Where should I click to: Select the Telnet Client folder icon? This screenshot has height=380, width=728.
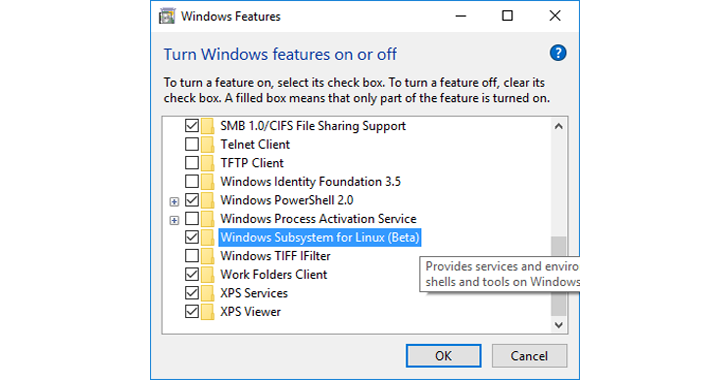208,144
